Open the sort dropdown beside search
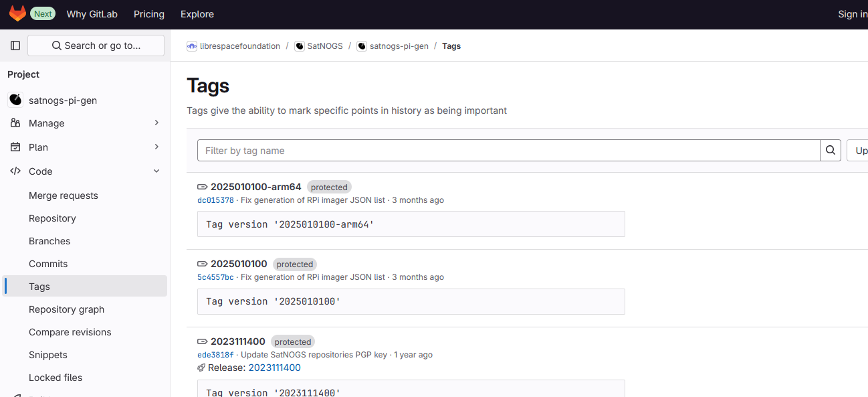This screenshot has height=397, width=868. point(857,151)
